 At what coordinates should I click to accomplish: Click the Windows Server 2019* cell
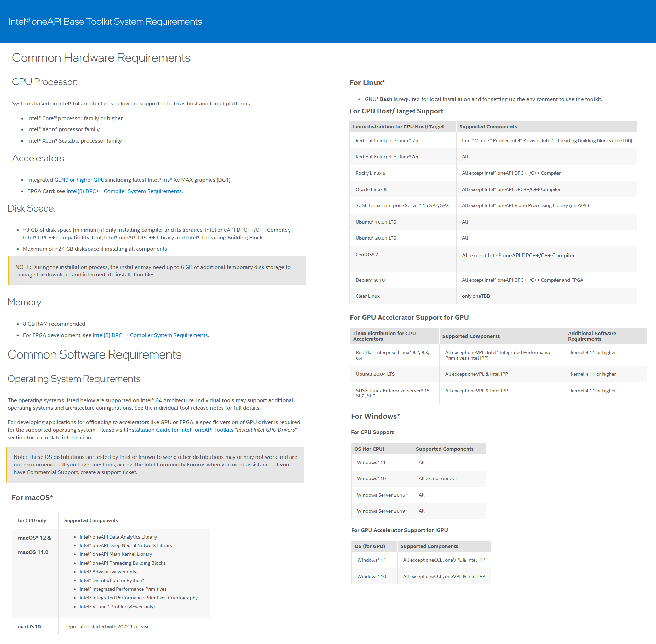[382, 511]
